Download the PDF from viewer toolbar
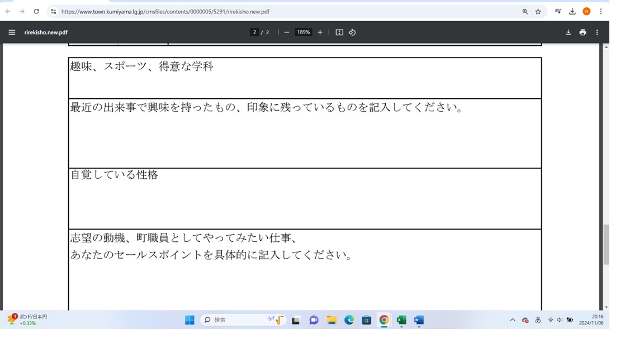The image size is (644, 362). coord(568,32)
